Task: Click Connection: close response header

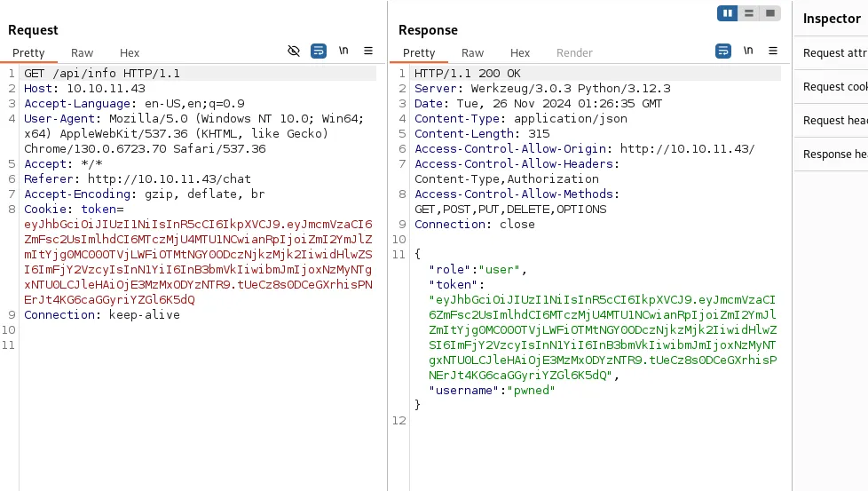Action: pyautogui.click(x=475, y=224)
